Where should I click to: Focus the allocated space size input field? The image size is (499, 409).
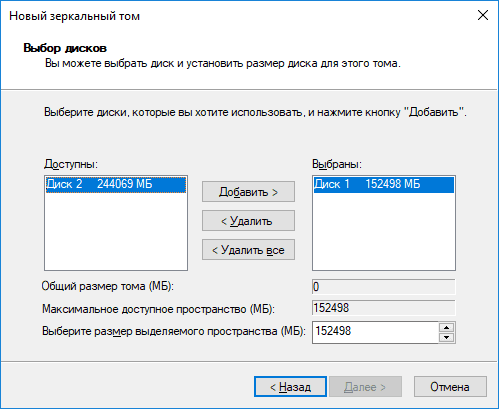[x=375, y=332]
